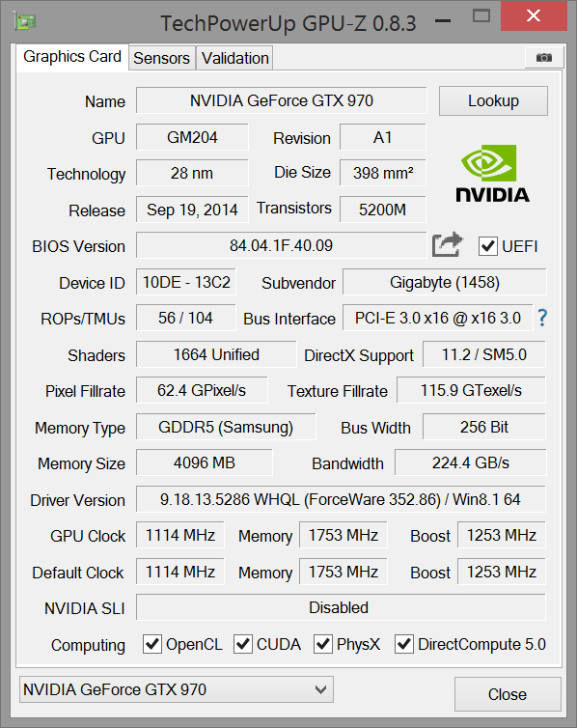This screenshot has height=728, width=577.
Task: Open the GPU selection dropdown
Action: [177, 689]
